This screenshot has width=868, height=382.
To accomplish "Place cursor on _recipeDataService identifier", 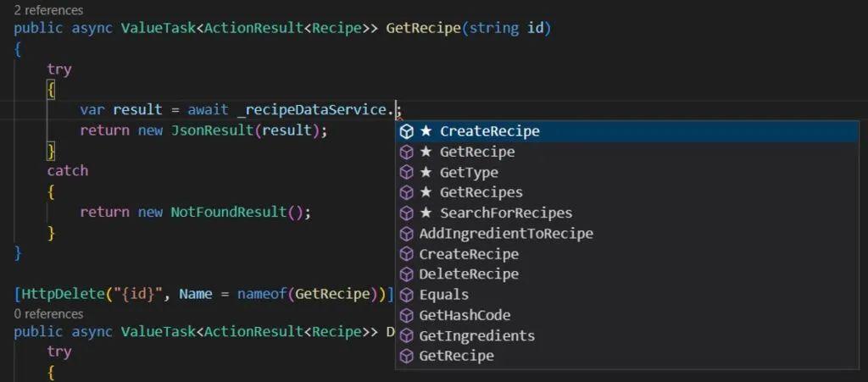I will (x=311, y=110).
